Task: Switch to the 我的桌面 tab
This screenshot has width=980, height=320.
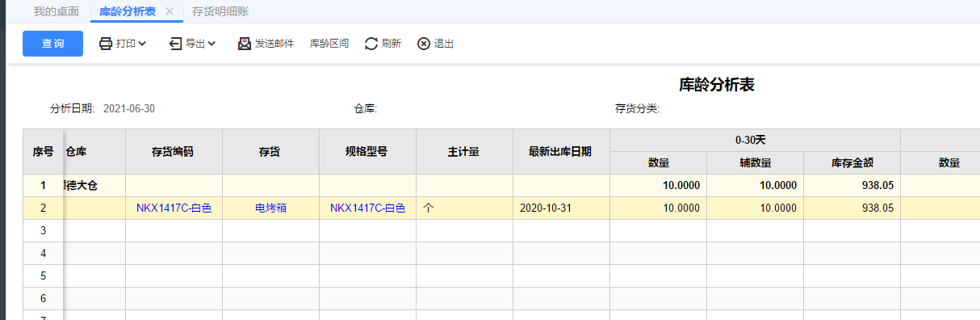Action: 57,11
